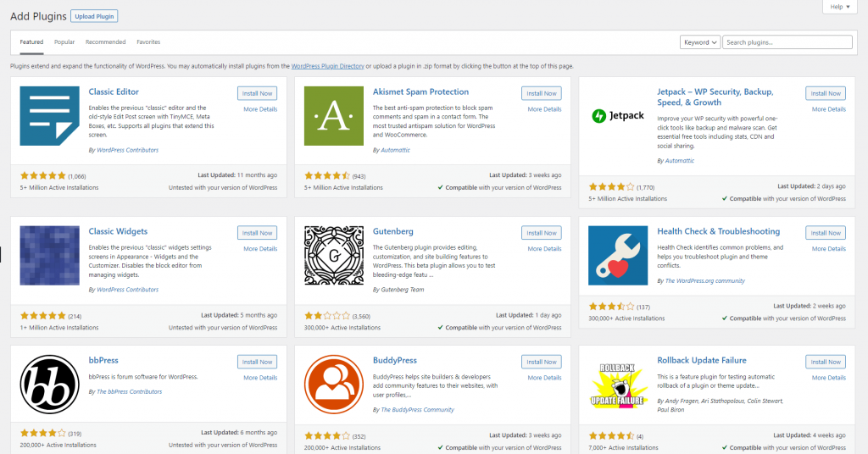This screenshot has width=868, height=454.
Task: Click the Classic Editor star rating
Action: coord(43,176)
